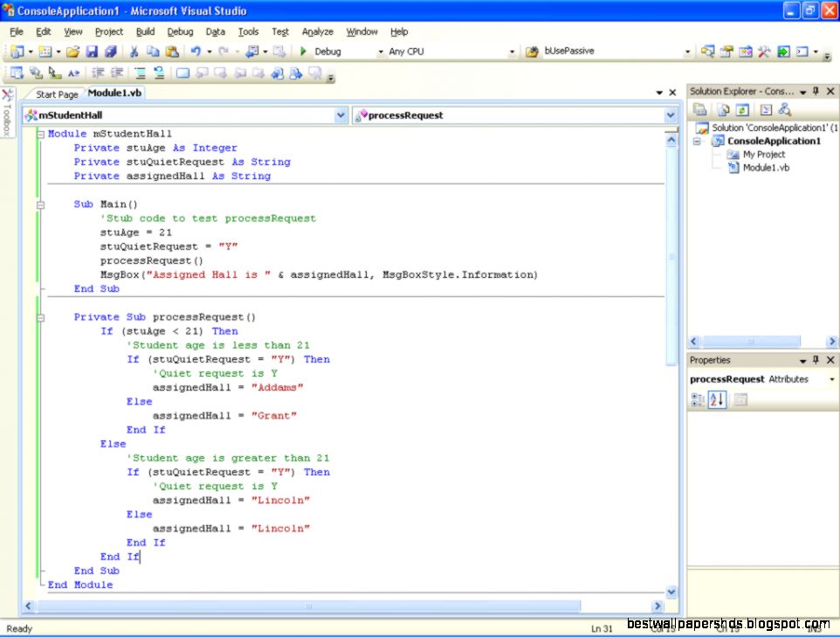Toggle auto-hide pin on Properties panel
840x637 pixels.
click(x=816, y=360)
